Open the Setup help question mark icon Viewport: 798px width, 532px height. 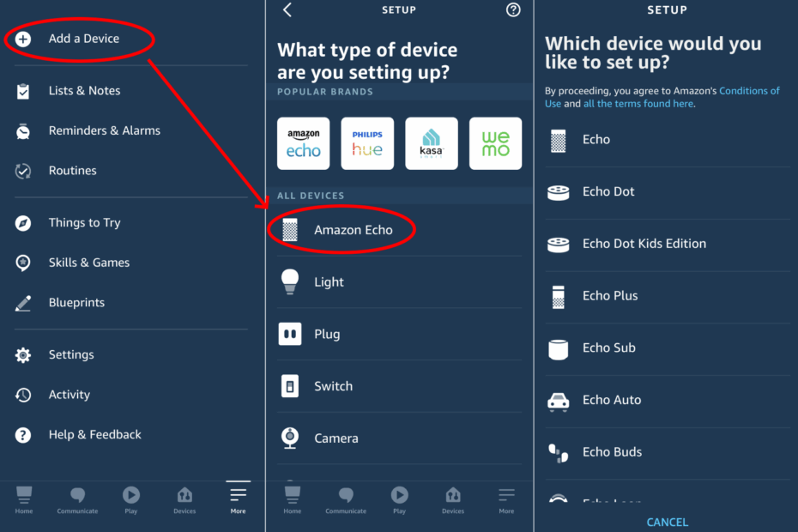coord(513,9)
